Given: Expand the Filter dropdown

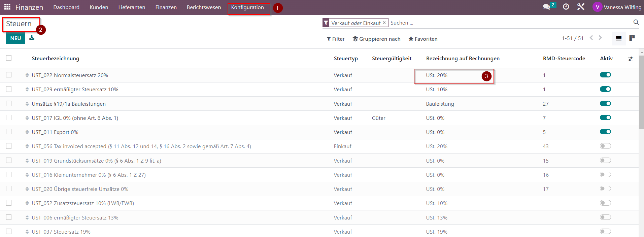Looking at the screenshot, I should (335, 39).
